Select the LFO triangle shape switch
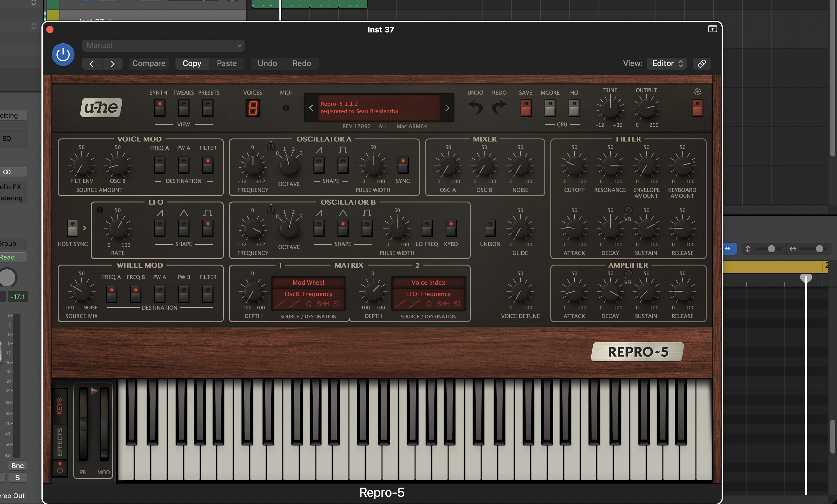The height and width of the screenshot is (504, 837). (184, 228)
